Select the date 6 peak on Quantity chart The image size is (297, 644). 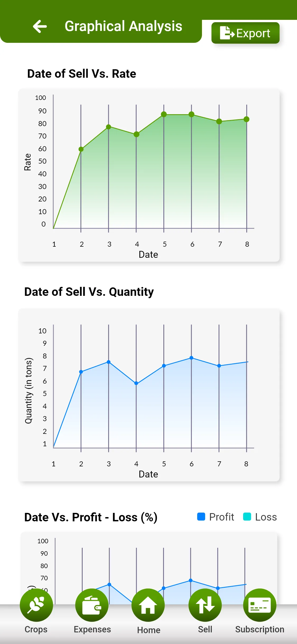(191, 358)
